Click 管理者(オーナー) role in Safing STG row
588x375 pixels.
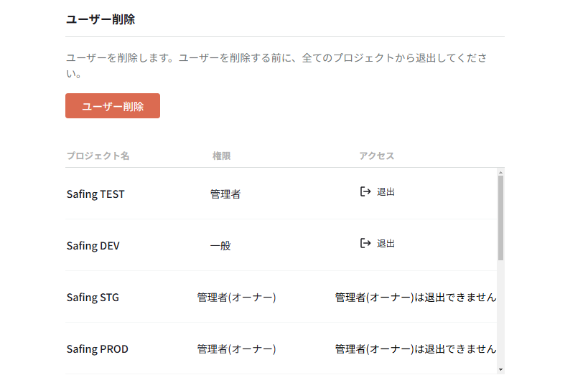point(236,297)
